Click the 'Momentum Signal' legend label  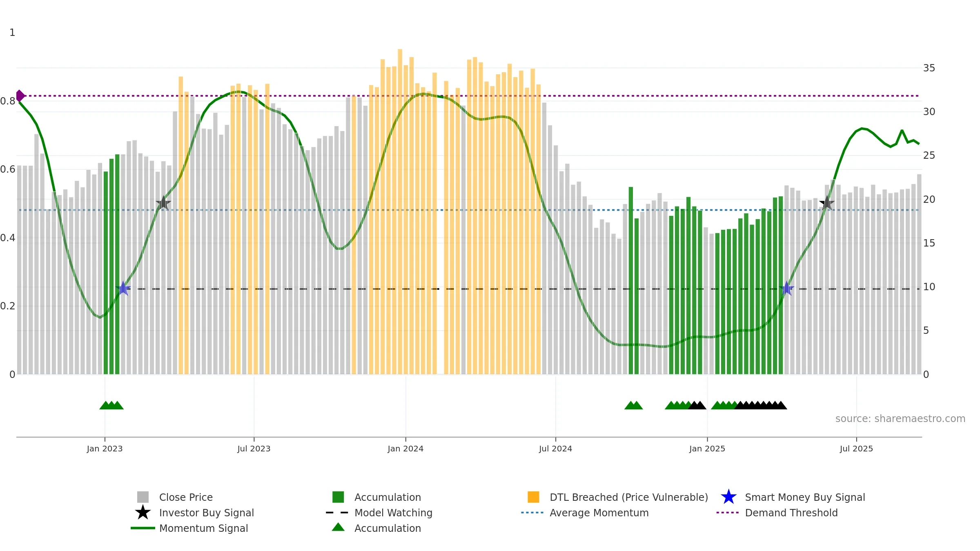click(x=204, y=528)
